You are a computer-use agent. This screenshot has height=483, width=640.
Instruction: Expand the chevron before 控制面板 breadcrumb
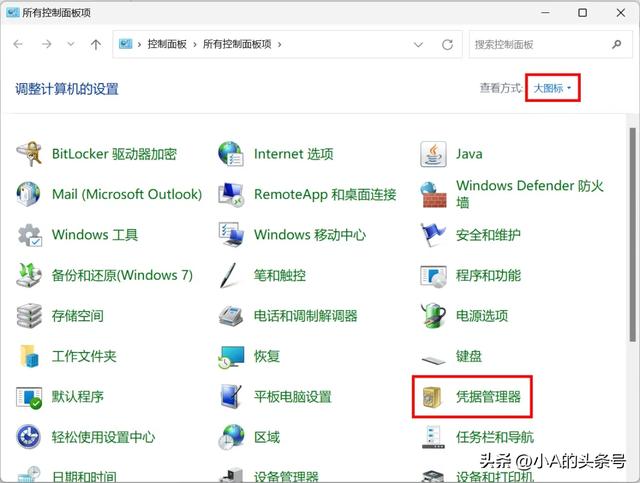point(139,44)
